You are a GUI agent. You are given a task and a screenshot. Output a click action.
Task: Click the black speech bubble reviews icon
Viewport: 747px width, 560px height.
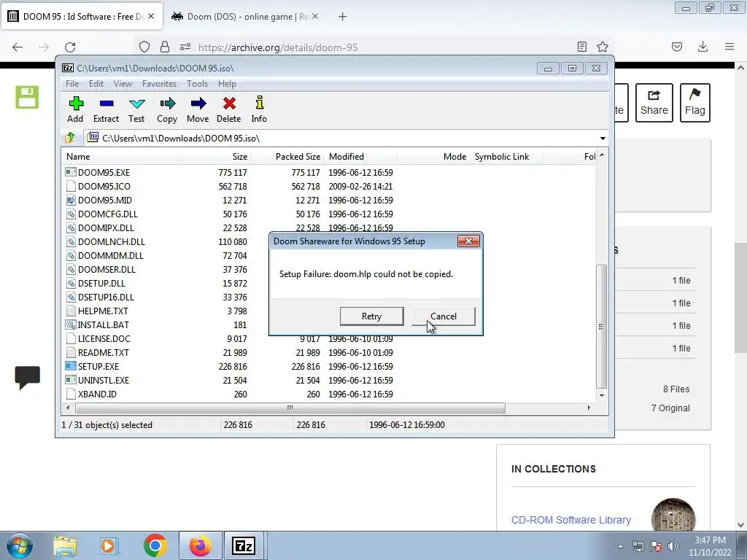(x=27, y=378)
